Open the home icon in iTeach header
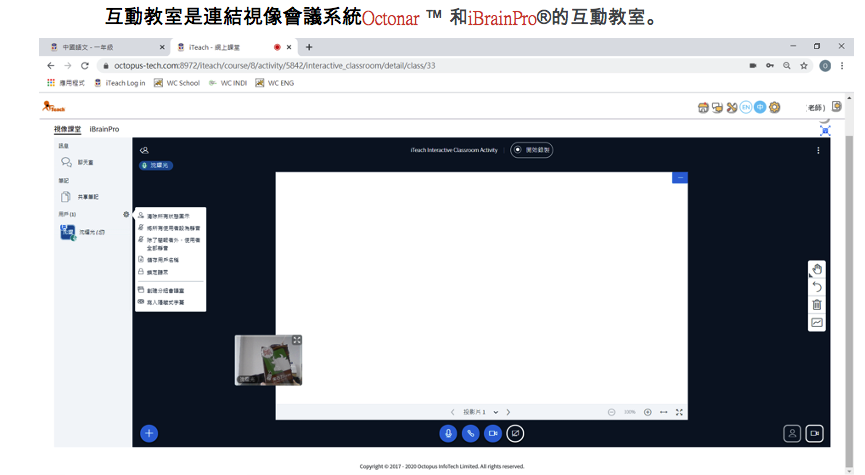 (x=703, y=108)
